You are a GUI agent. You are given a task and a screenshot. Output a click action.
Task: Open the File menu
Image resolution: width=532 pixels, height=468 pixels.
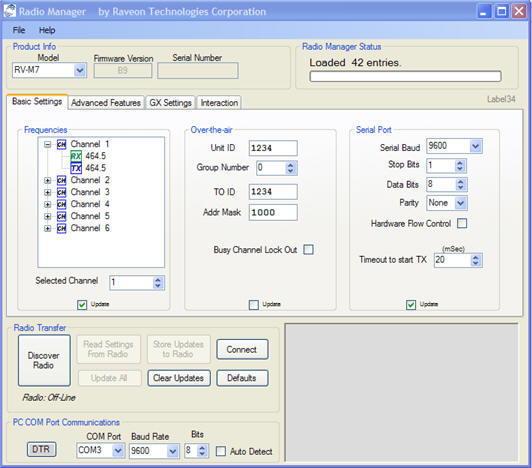tap(19, 30)
